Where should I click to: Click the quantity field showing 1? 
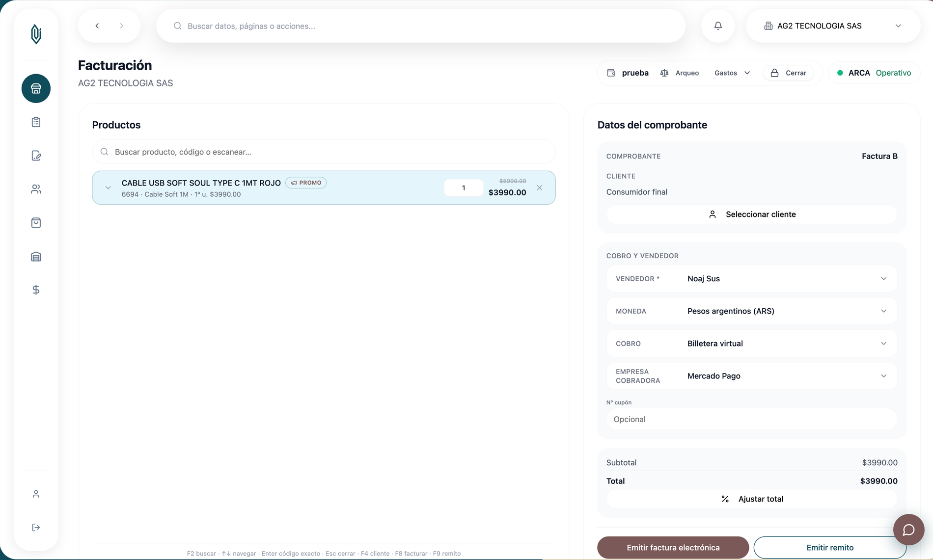tap(463, 188)
